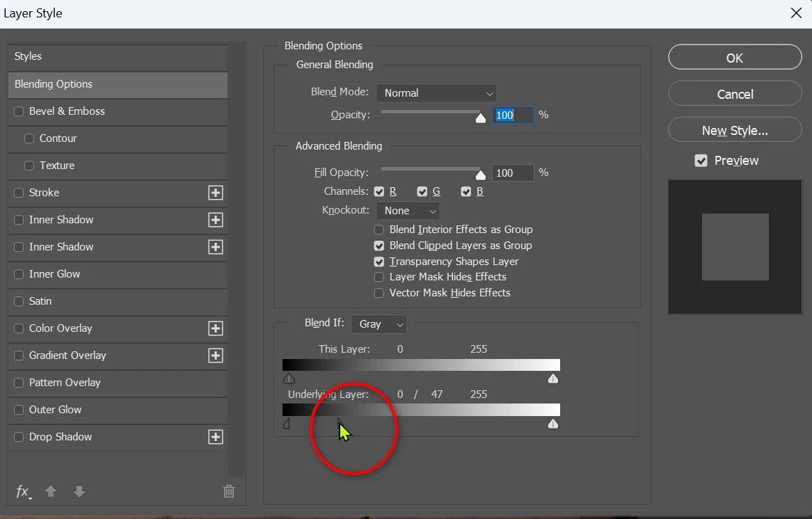812x519 pixels.
Task: Enable the Pattern Overlay checkbox
Action: point(19,383)
